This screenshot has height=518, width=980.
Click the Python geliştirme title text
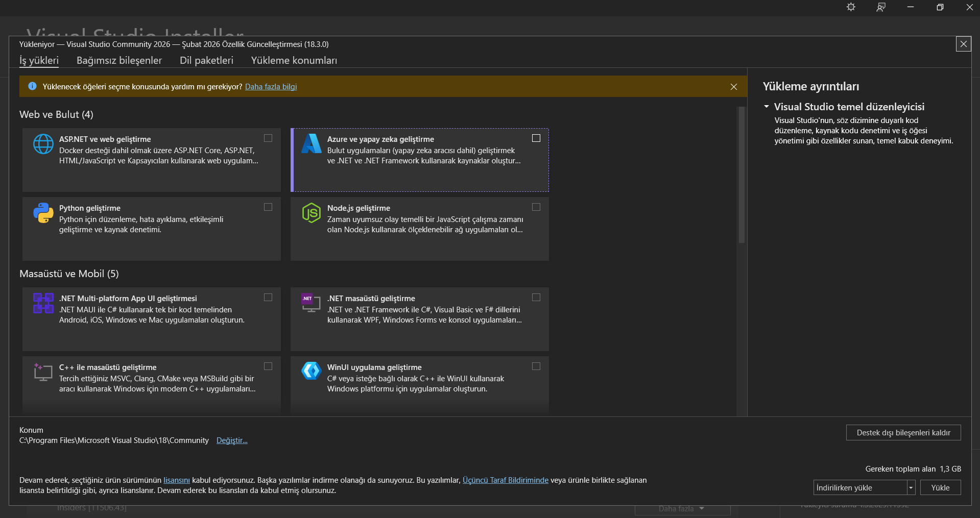click(90, 208)
